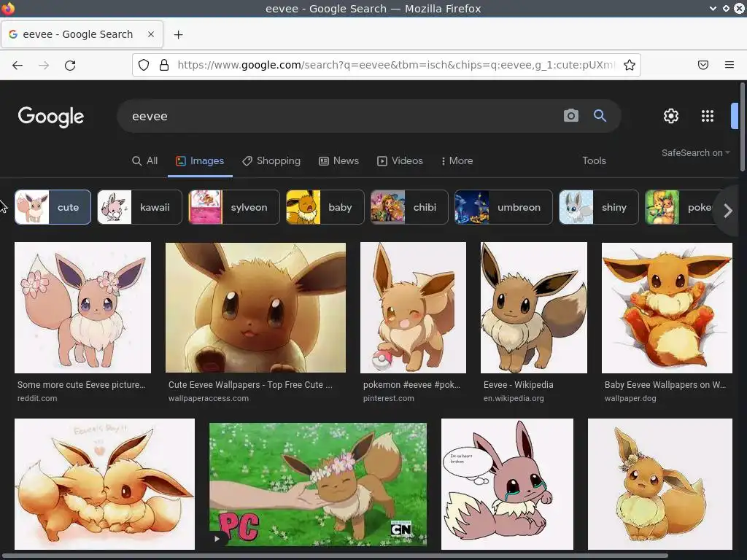Open 'Cute Eevee Wallpapers - Top Free Cute' link
The height and width of the screenshot is (560, 747).
pos(250,385)
